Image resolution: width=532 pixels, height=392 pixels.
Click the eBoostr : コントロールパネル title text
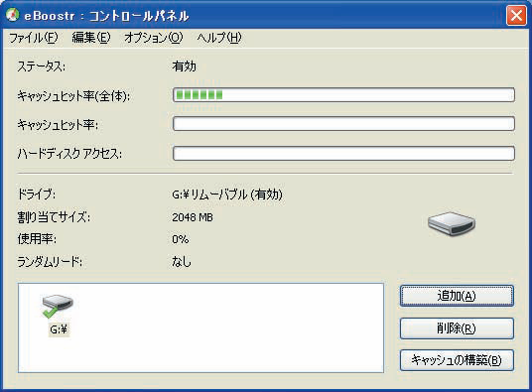106,16
